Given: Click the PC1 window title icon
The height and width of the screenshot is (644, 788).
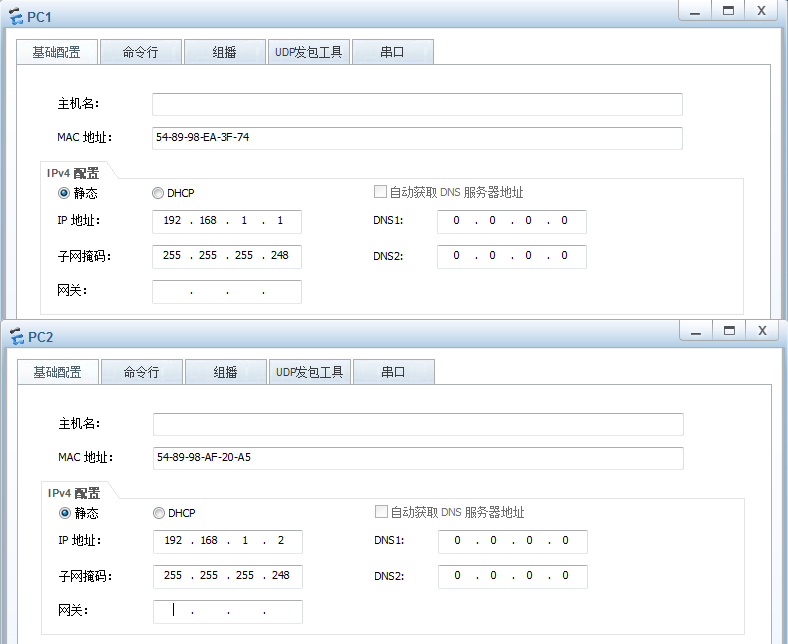Looking at the screenshot, I should [16, 17].
